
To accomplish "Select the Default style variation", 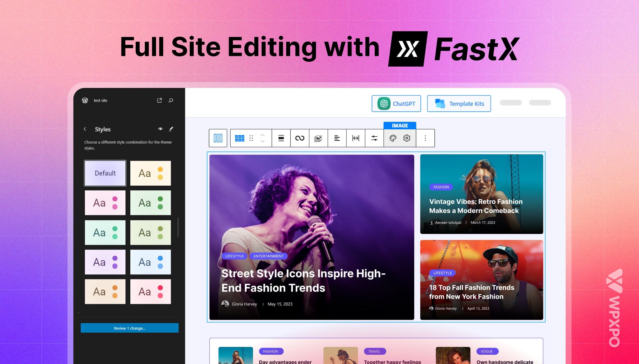I will pos(105,173).
